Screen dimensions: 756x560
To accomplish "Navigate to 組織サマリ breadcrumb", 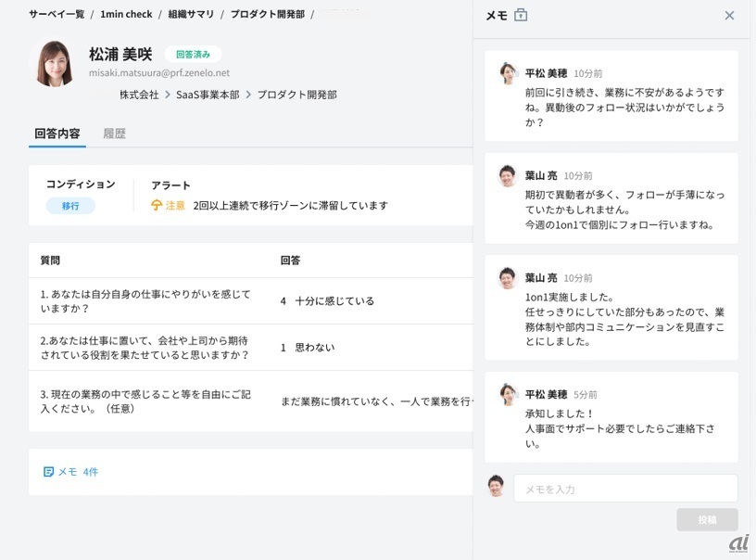I will tap(191, 15).
